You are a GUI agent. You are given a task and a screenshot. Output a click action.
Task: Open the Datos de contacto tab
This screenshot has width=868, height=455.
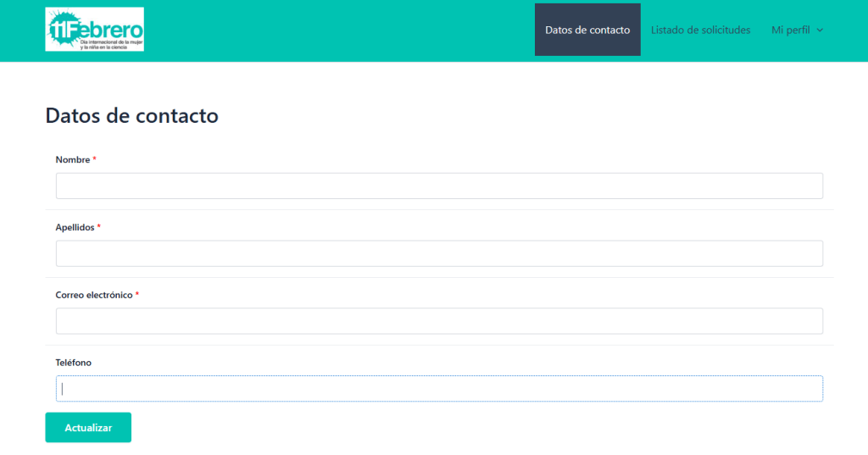pos(587,30)
